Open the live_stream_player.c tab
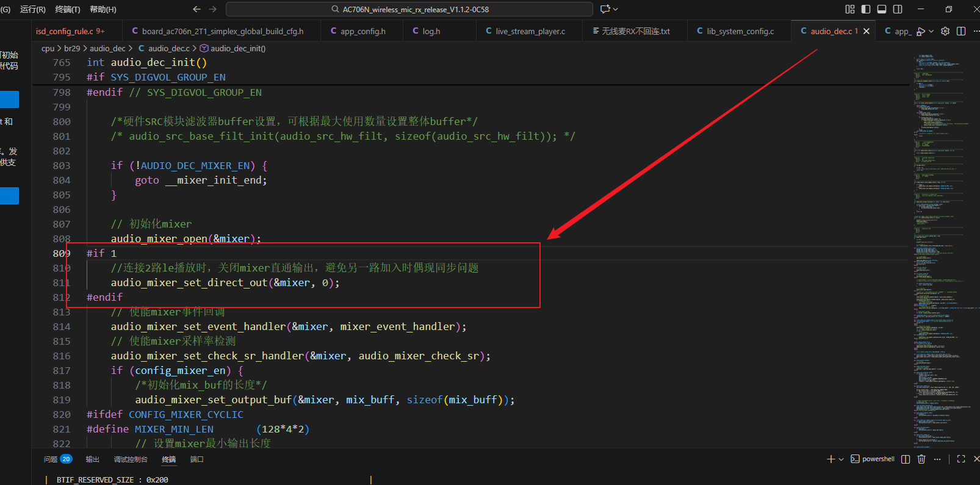 (x=530, y=31)
